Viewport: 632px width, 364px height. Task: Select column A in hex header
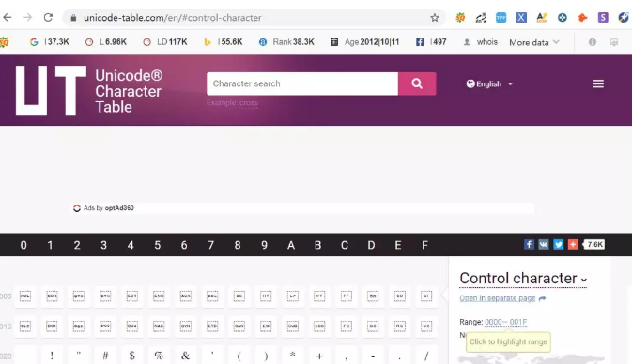(x=291, y=245)
